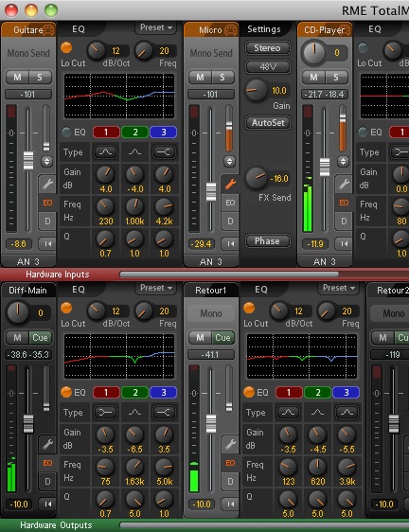Select Retour1 EQ band 1 red tab
The image size is (409, 532).
click(x=289, y=392)
